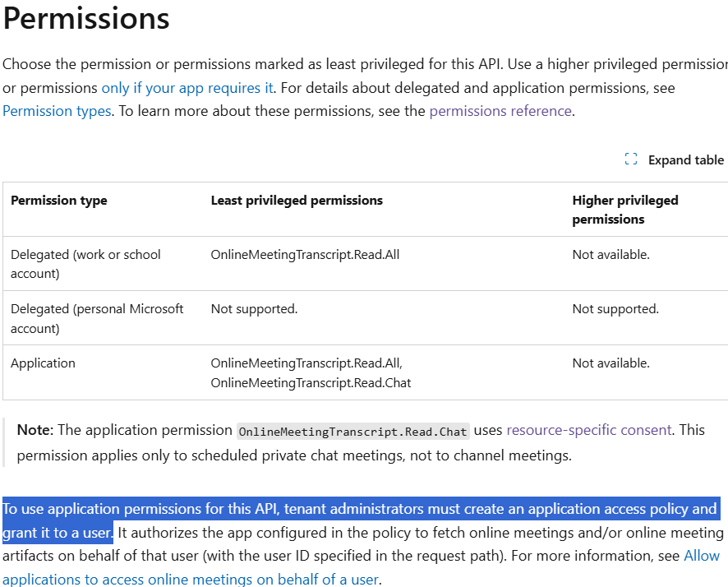Click the "Permissions" page heading

click(x=86, y=18)
